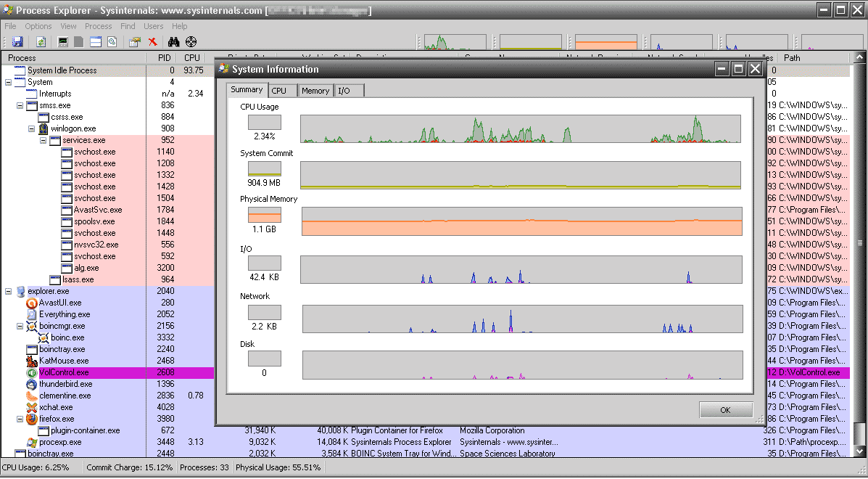Open System Information via toolbar graph icon
868x479 pixels.
coord(63,42)
